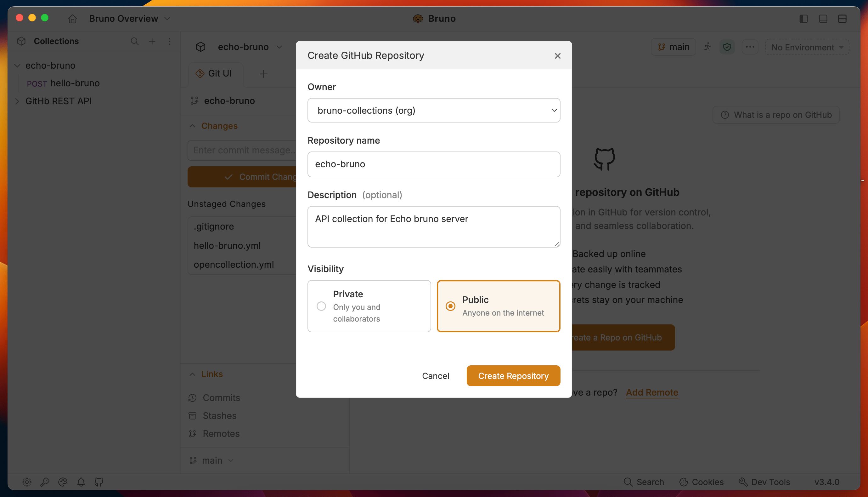
Task: Open the ellipsis more-actions button
Action: click(x=750, y=47)
